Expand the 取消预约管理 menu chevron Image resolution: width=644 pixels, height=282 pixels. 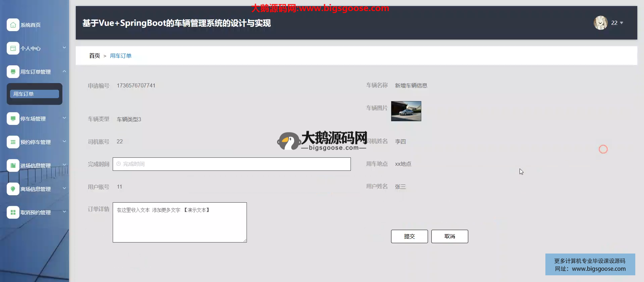click(64, 212)
